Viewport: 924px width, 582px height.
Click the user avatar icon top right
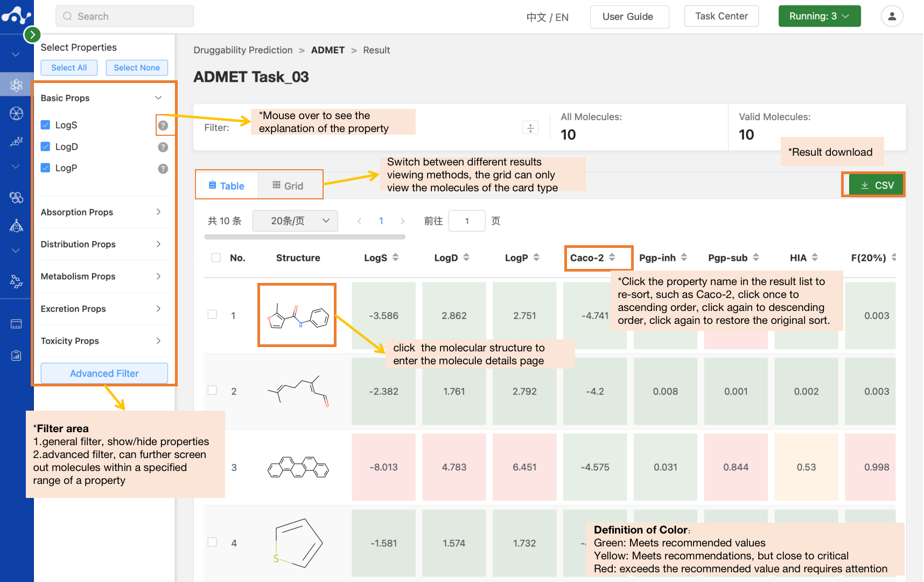892,16
